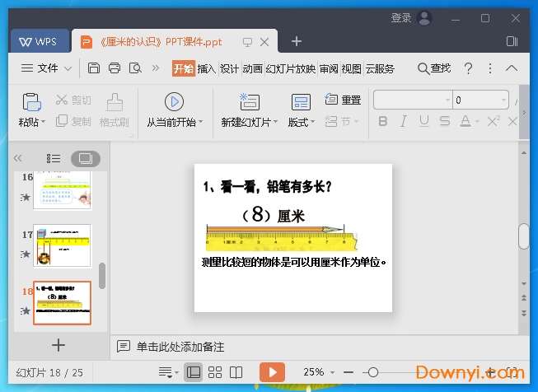Switch to slide sorter view icon
This screenshot has width=538, height=392.
[215, 372]
